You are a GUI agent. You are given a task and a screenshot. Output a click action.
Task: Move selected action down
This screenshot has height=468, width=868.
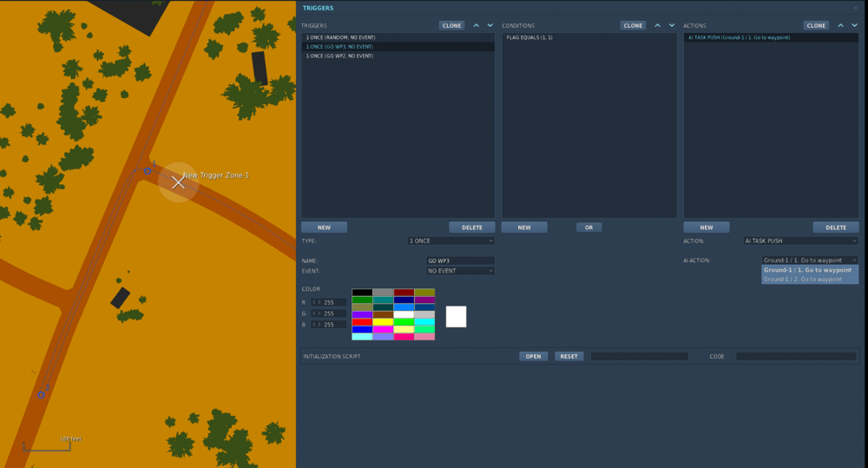pyautogui.click(x=855, y=25)
